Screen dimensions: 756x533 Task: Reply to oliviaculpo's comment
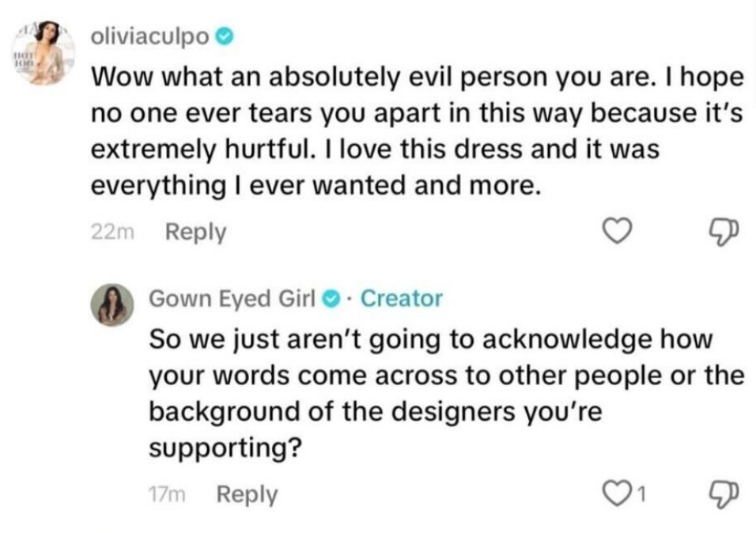pos(195,232)
